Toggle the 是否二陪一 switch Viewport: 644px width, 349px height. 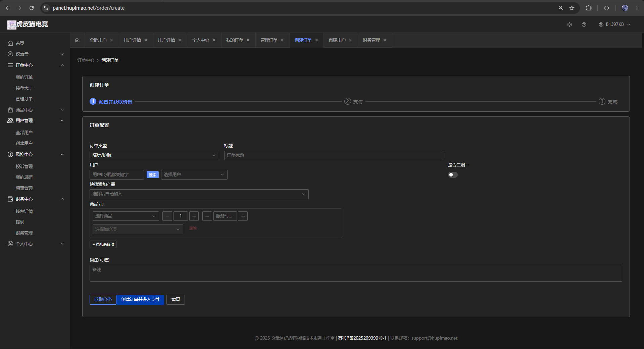(x=453, y=175)
